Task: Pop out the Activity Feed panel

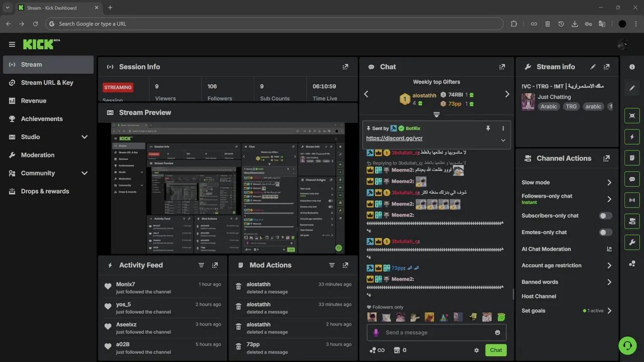Action: coord(215,265)
